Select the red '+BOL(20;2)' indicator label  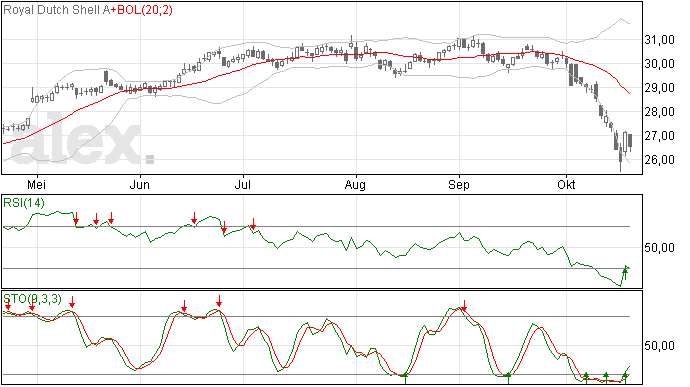[142, 10]
